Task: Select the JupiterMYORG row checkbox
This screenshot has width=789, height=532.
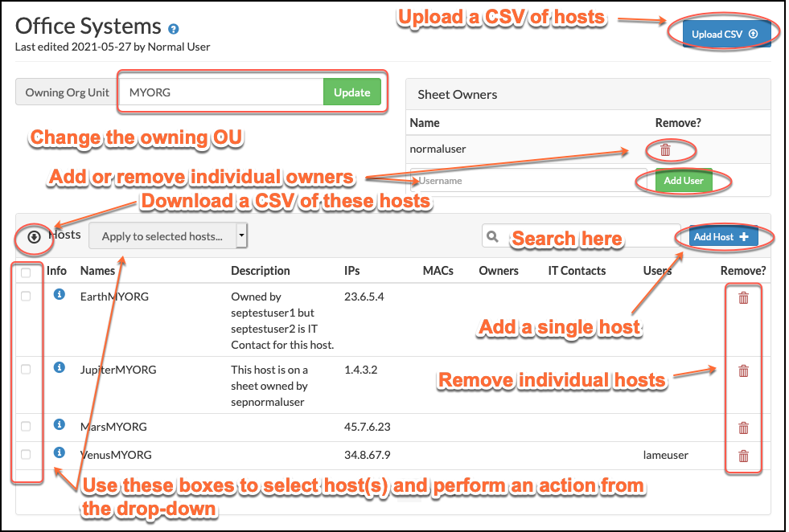Action: pos(26,370)
